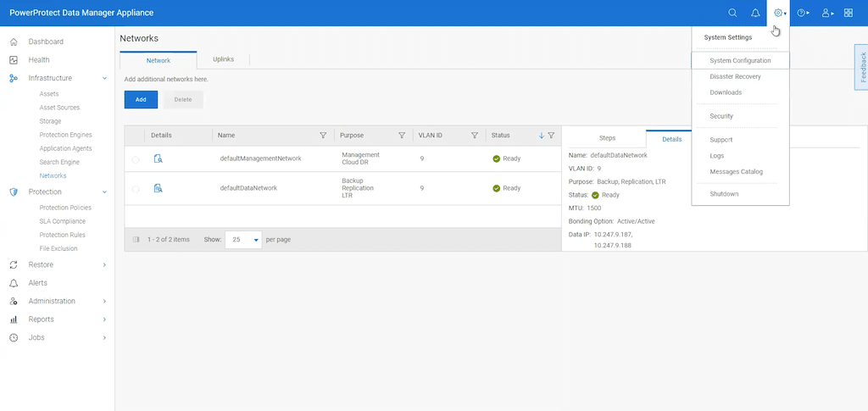Filter the Status column

point(551,135)
